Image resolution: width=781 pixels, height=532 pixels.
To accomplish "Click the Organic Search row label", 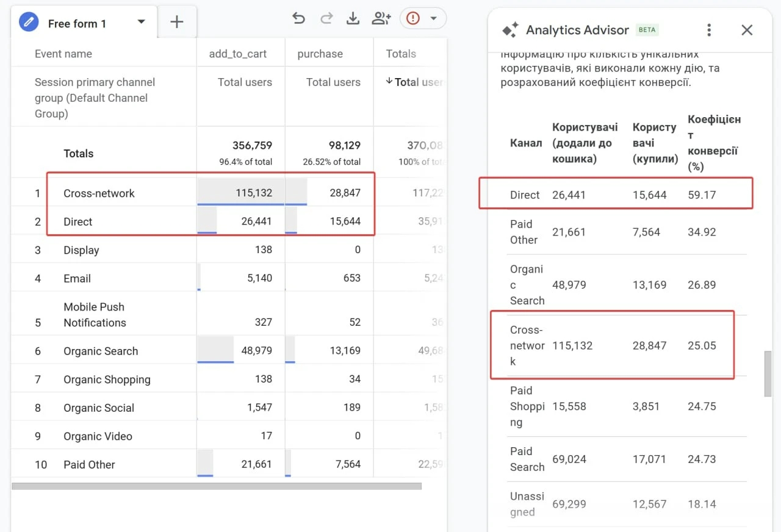I will 101,351.
